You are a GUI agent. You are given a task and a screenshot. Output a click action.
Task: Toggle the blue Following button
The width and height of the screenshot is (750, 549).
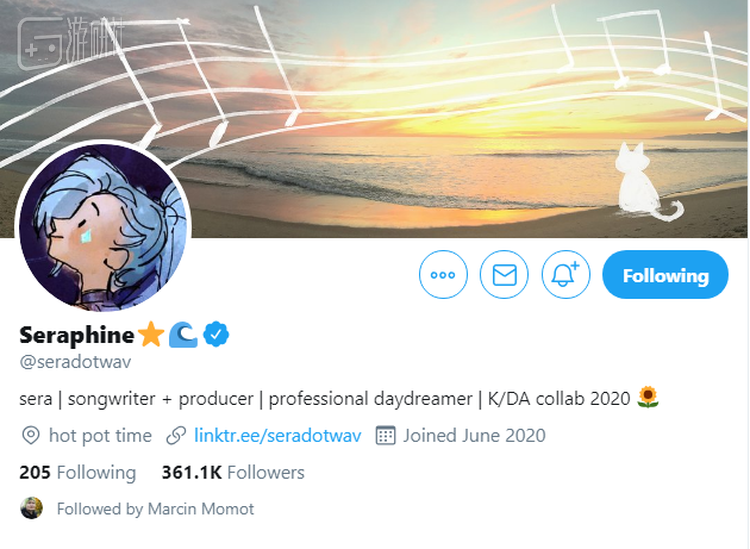tap(665, 275)
